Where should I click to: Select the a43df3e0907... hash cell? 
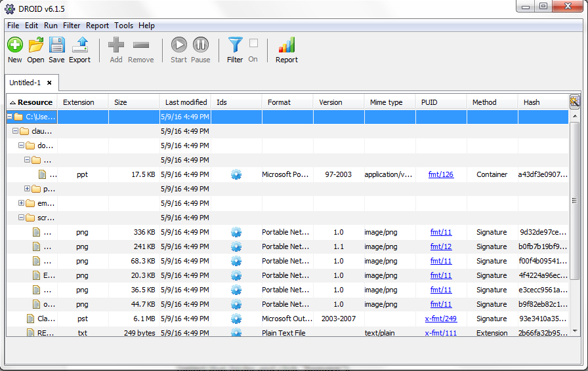(x=543, y=174)
